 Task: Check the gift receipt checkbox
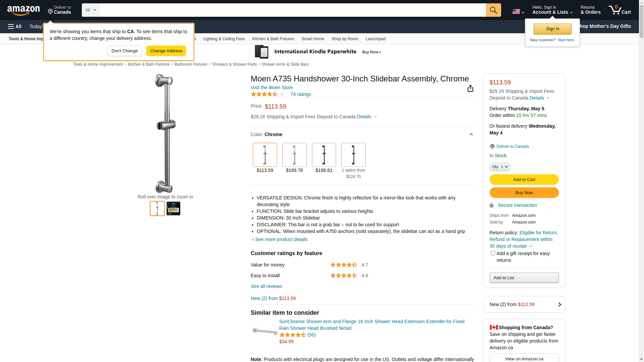[493, 253]
